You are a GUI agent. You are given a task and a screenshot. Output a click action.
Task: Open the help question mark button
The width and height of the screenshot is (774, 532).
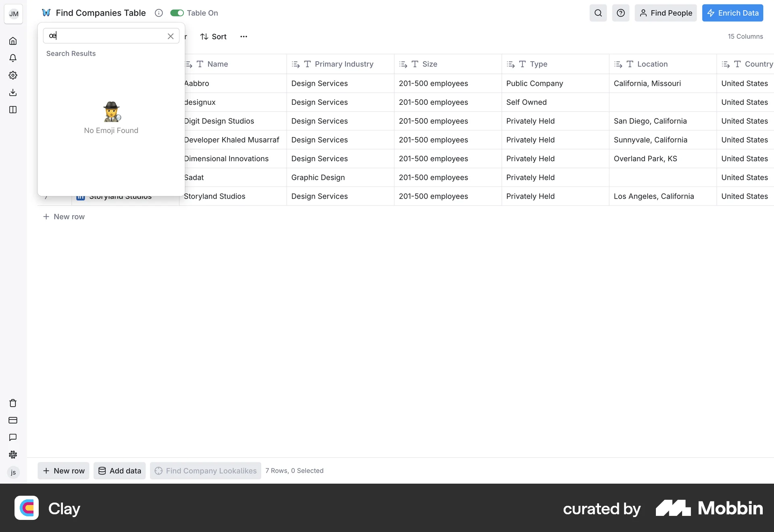[x=620, y=13]
